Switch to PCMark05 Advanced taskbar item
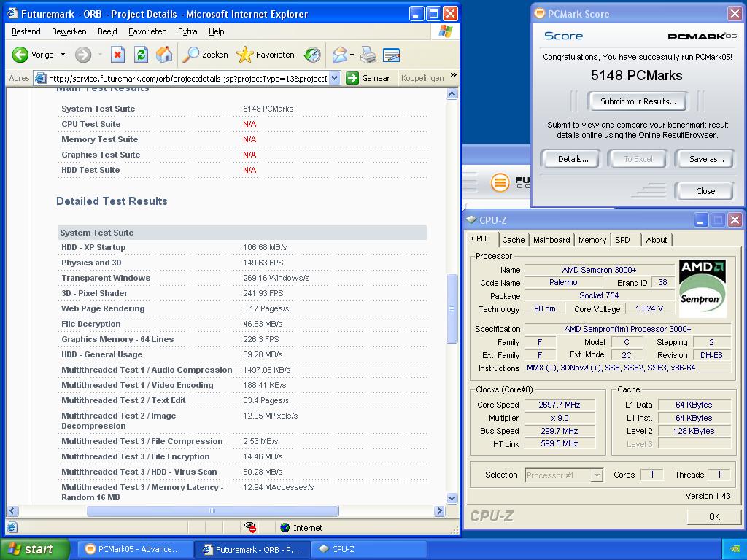The image size is (747, 560). point(133,549)
